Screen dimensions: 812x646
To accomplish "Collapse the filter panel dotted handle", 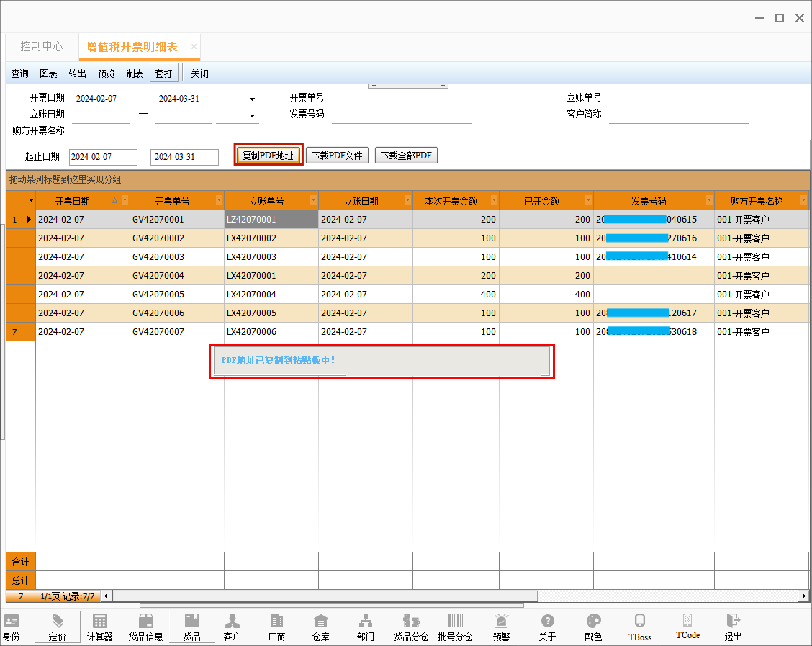I will (x=408, y=86).
